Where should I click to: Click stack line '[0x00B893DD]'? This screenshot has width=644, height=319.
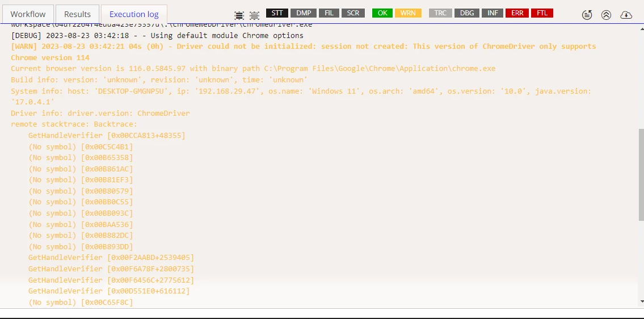pyautogui.click(x=81, y=247)
